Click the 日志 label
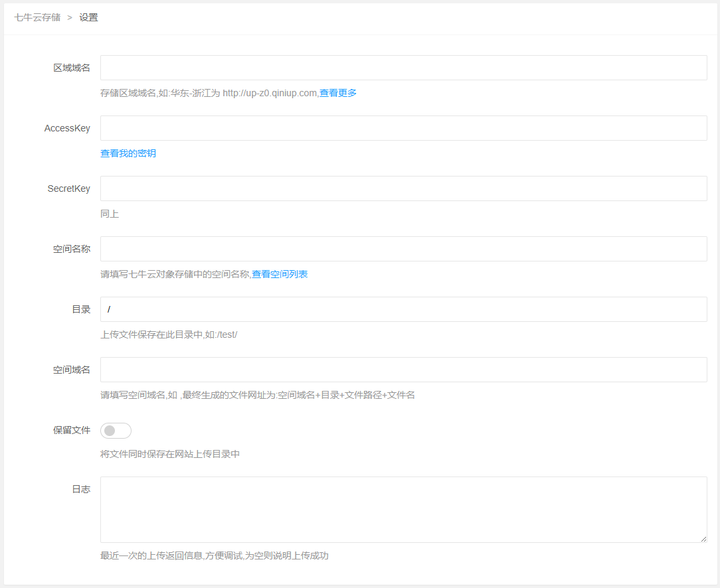720x588 pixels. coord(81,489)
